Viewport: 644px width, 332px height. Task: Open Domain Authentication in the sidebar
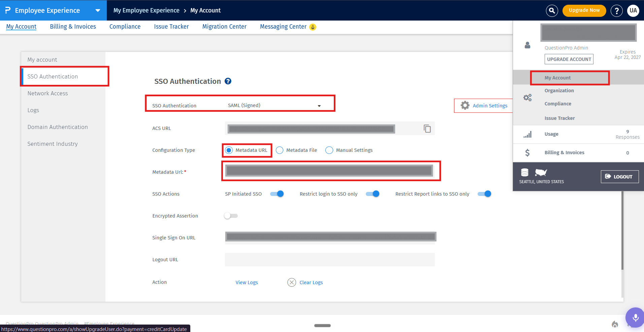(x=63, y=127)
